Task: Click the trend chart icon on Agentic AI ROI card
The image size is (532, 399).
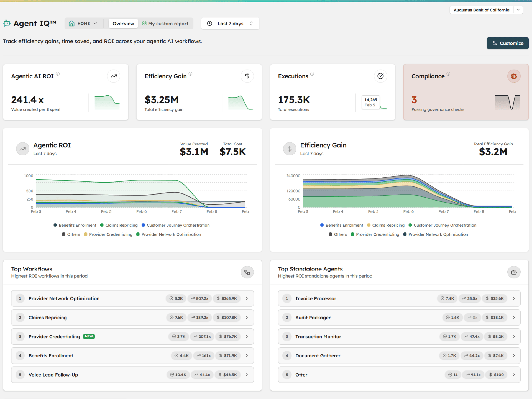Action: 114,76
